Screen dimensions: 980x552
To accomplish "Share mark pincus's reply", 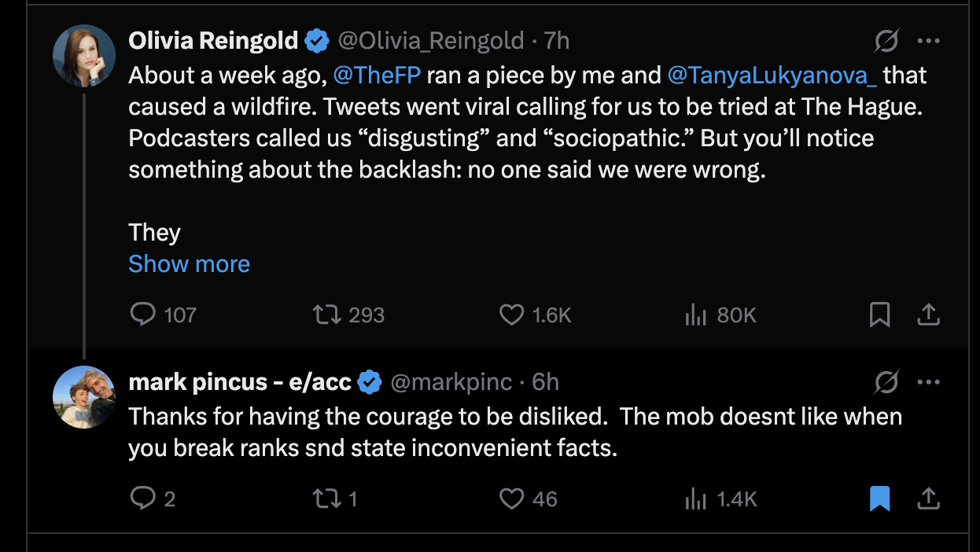I will [929, 499].
